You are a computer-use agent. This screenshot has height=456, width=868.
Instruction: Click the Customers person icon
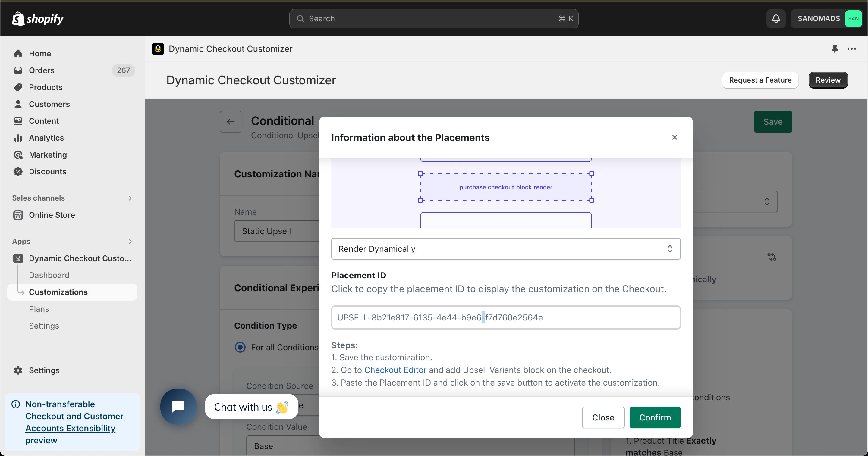click(18, 104)
